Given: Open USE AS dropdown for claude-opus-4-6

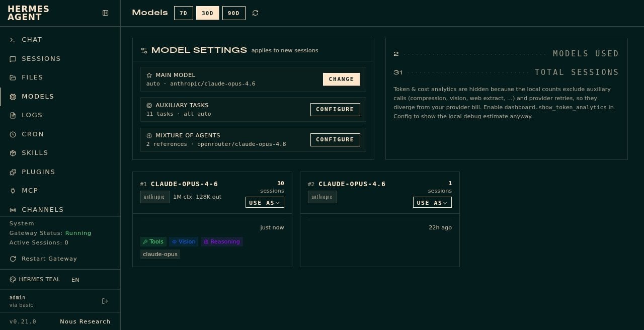Looking at the screenshot, I should tap(265, 202).
